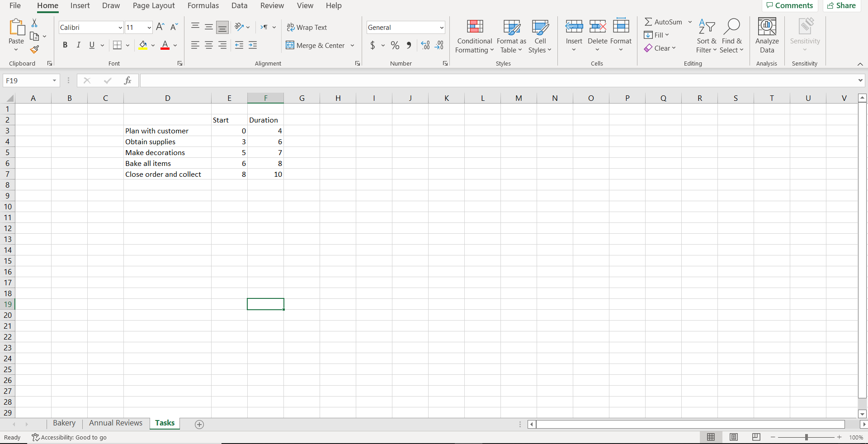Open the Font name dropdown

119,28
